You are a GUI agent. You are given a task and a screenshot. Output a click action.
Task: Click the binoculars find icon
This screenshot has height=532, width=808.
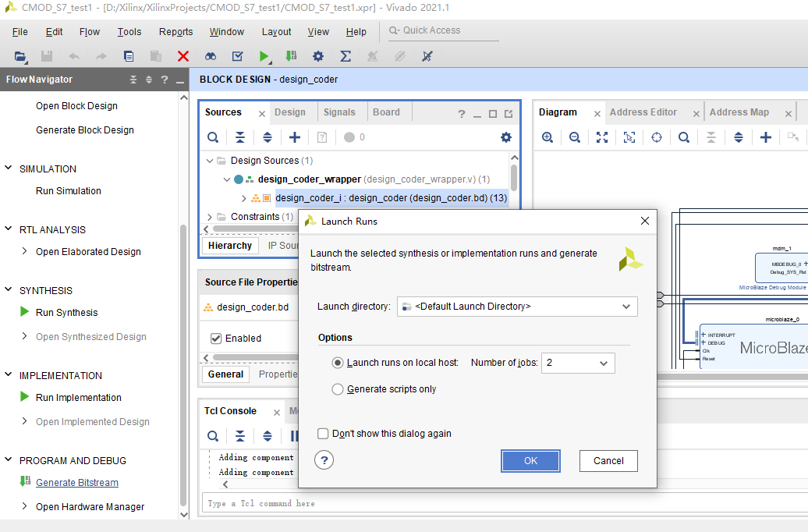pos(211,56)
